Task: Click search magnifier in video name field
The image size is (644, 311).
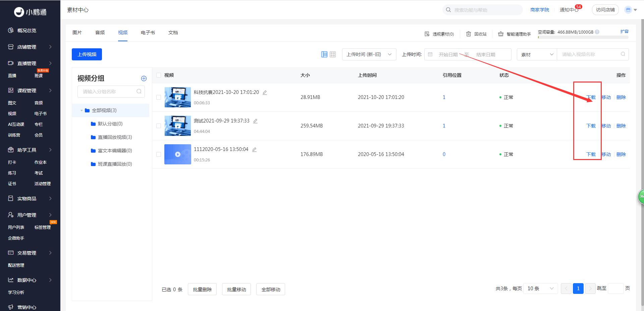Action: pyautogui.click(x=623, y=54)
